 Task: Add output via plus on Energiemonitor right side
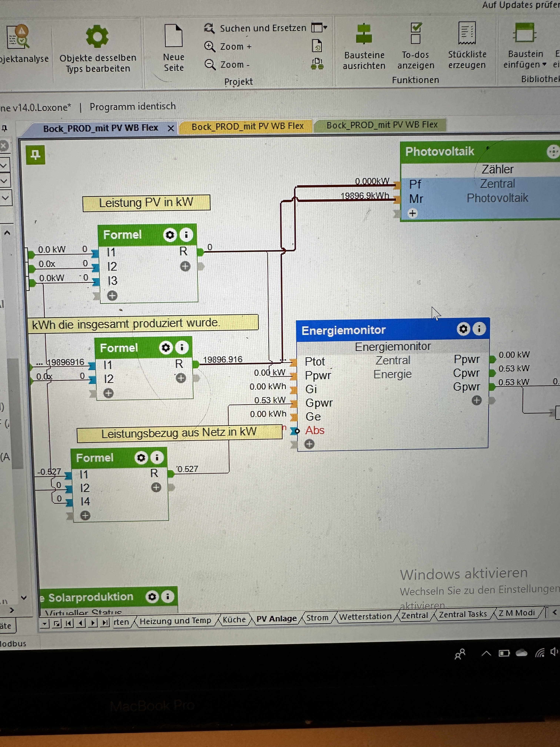(476, 401)
